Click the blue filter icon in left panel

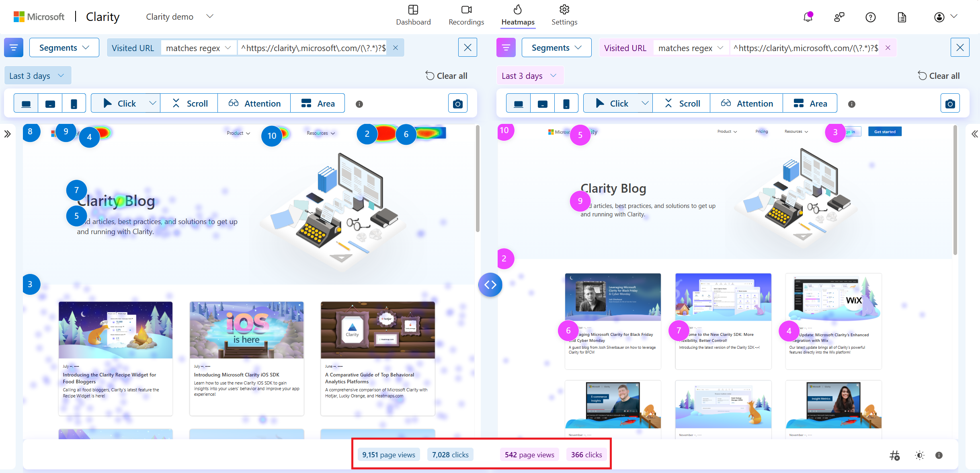click(14, 47)
